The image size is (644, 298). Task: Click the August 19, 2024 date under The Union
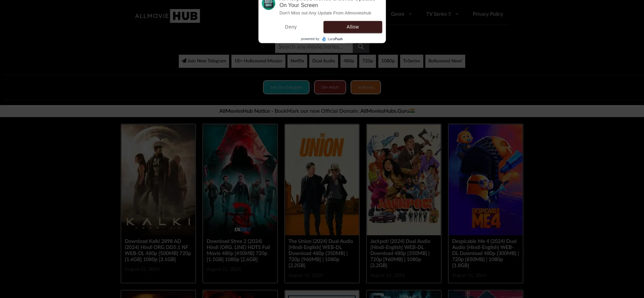(306, 276)
